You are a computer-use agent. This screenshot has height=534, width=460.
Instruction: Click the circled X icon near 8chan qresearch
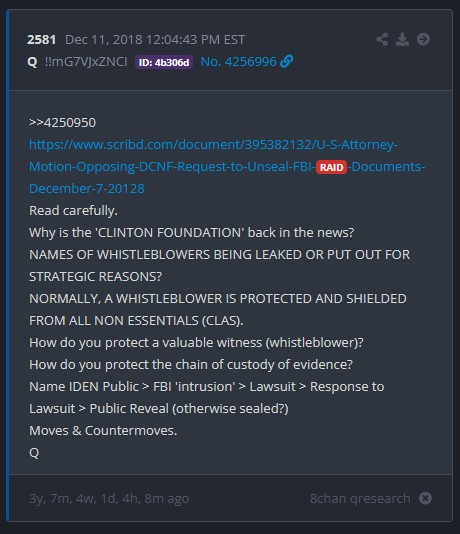click(x=425, y=498)
